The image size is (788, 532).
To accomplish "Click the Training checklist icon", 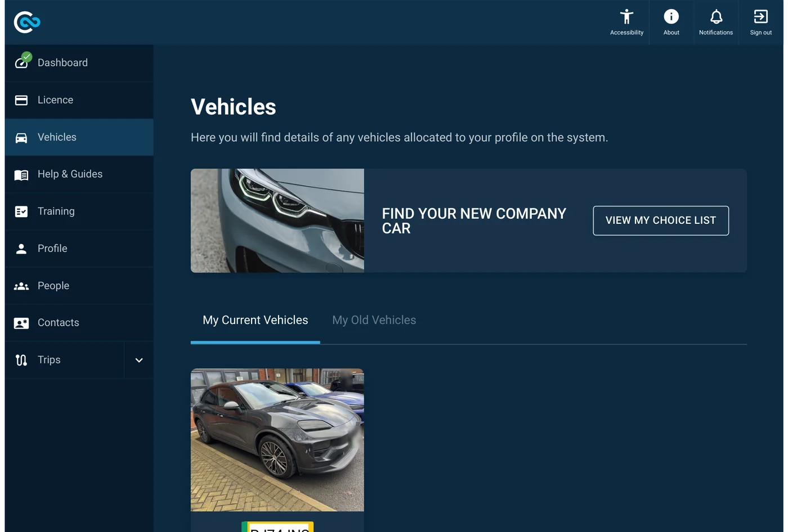I will tap(21, 211).
